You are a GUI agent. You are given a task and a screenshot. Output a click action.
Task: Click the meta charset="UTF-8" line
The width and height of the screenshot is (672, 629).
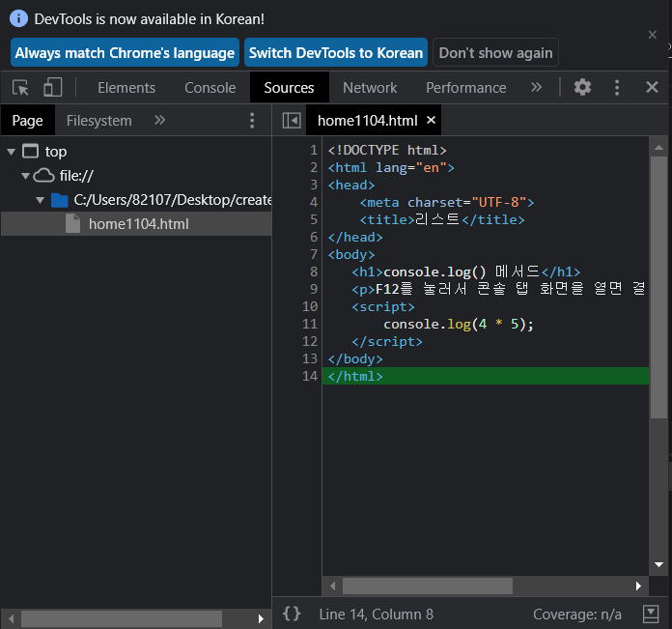click(447, 202)
